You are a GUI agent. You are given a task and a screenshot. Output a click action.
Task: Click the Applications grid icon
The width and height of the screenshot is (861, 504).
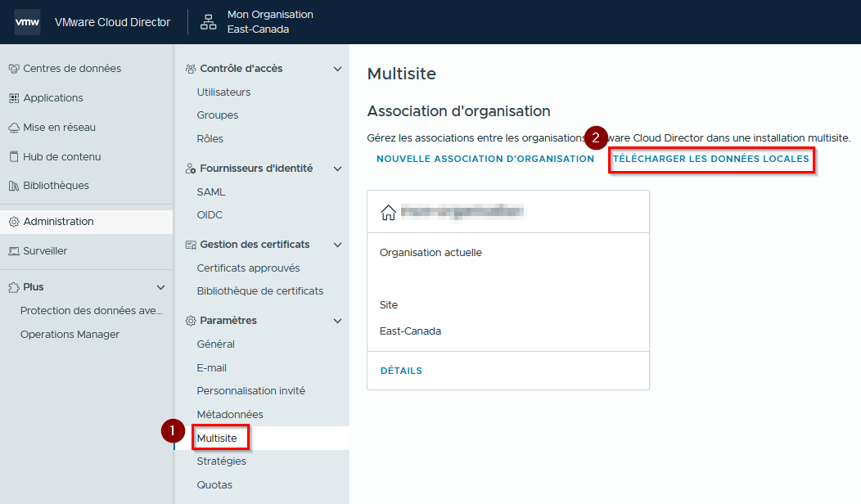point(14,98)
